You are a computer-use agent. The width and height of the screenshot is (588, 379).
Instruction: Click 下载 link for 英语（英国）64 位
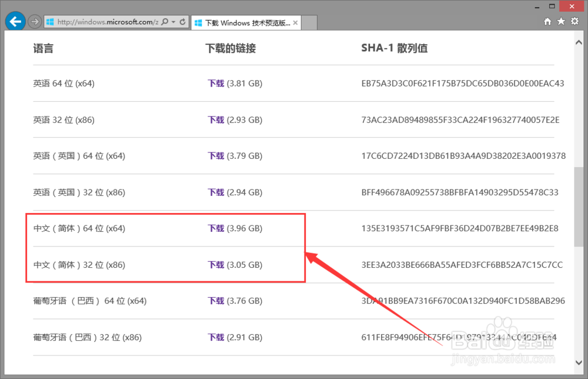[x=216, y=156]
